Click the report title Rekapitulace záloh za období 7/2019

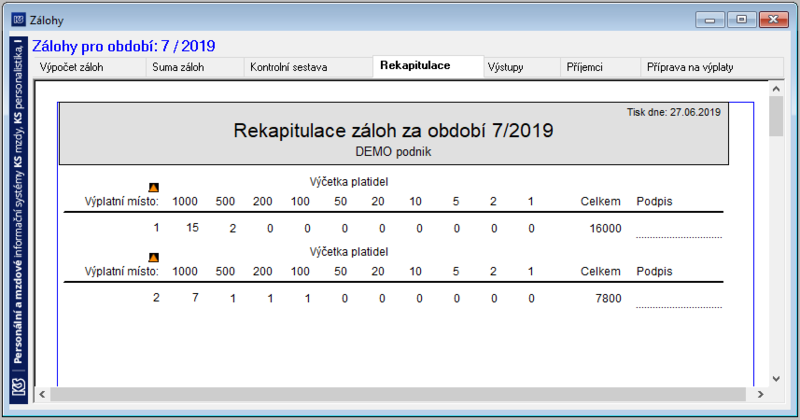pos(393,131)
